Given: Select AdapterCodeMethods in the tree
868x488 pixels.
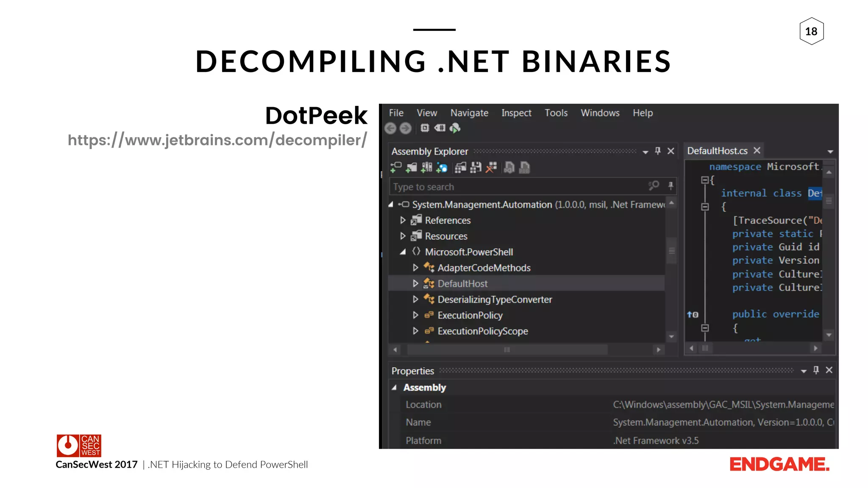Looking at the screenshot, I should click(484, 268).
